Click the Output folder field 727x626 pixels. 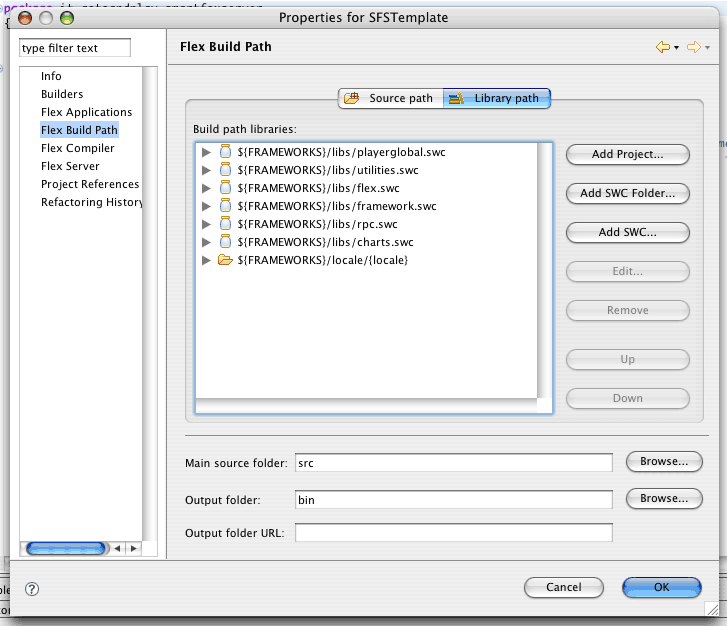[x=453, y=500]
